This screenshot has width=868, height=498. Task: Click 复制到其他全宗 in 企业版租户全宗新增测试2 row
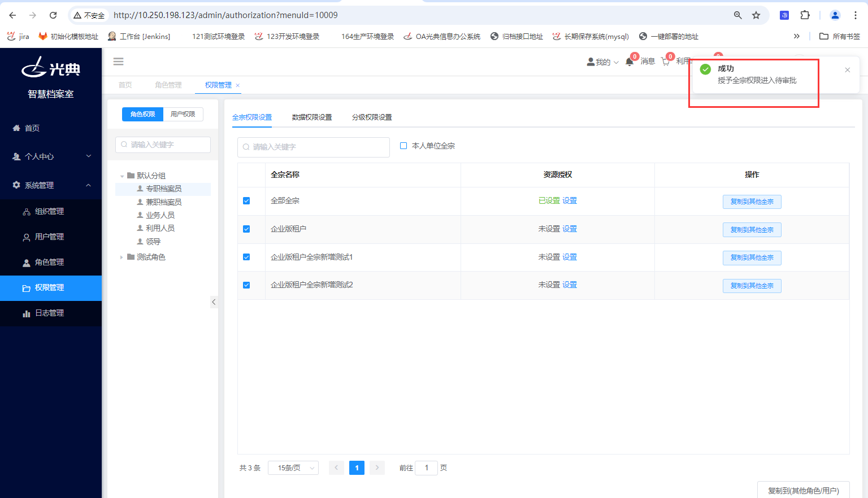(752, 286)
